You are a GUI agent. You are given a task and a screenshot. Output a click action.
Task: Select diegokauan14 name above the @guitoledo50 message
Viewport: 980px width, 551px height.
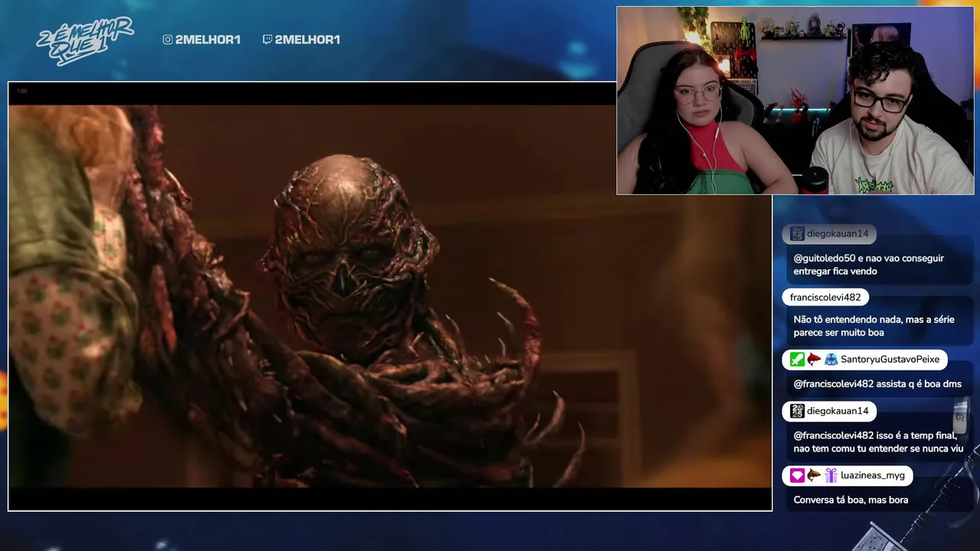pos(838,233)
